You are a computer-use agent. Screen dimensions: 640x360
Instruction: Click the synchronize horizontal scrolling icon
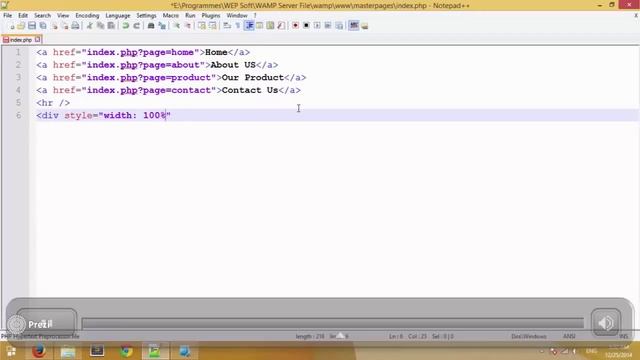pos(213,26)
